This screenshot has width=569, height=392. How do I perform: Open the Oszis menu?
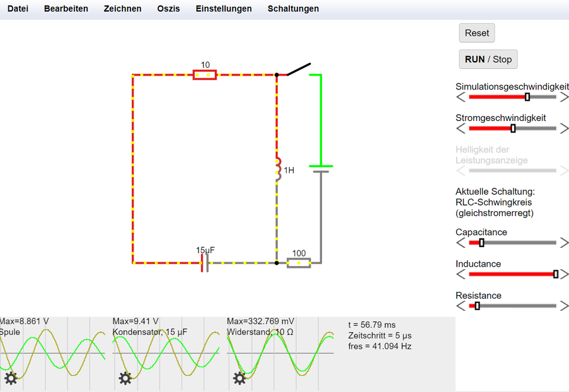point(168,9)
